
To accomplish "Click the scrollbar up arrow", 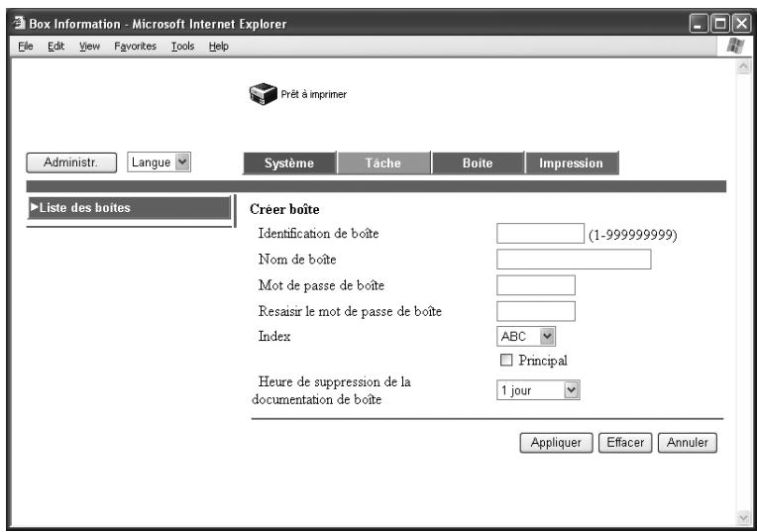I will [x=743, y=66].
